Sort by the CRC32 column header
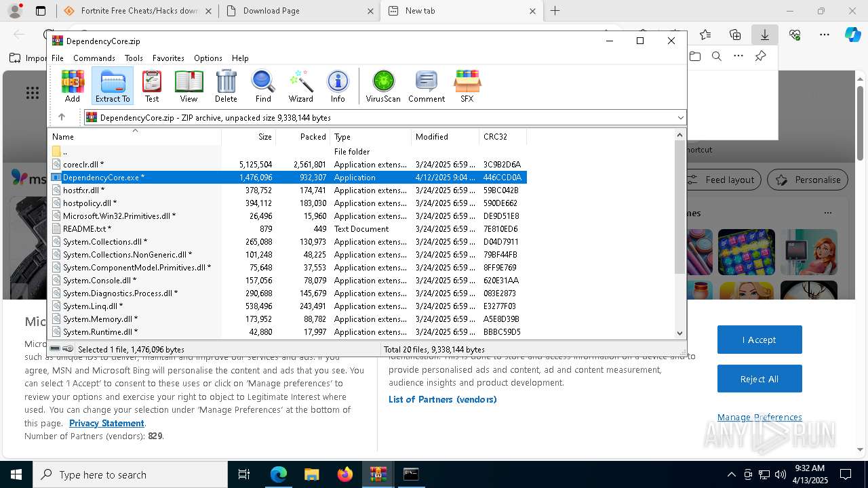This screenshot has width=868, height=488. coord(502,137)
